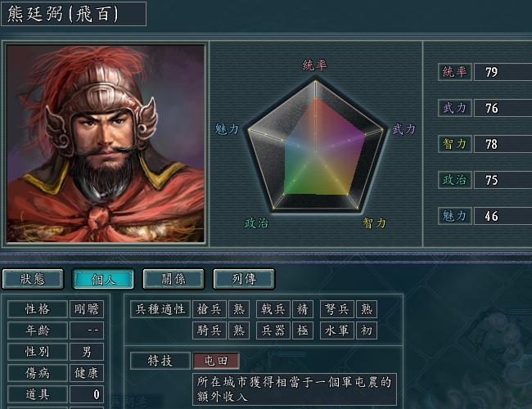The height and width of the screenshot is (409, 532).
Task: Select the 兵器 aptitude cell
Action: (x=273, y=330)
